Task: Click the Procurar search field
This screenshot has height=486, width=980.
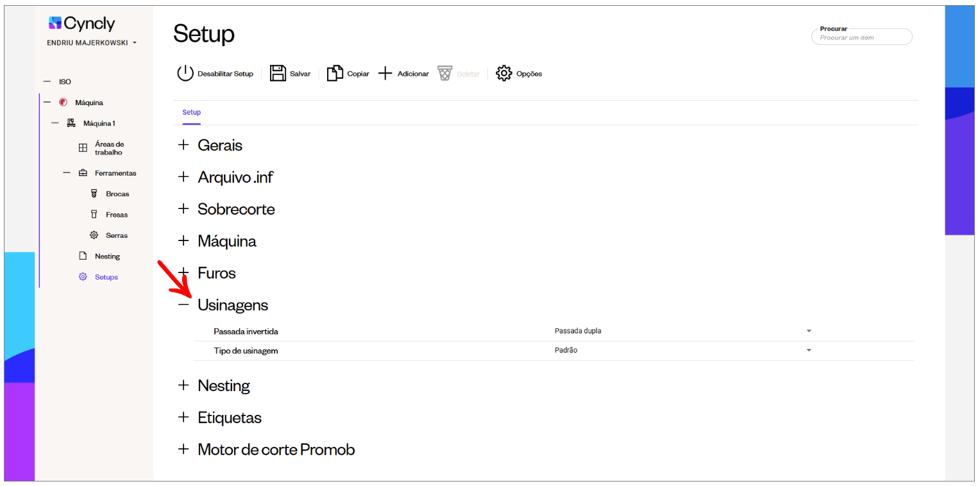Action: pyautogui.click(x=862, y=37)
